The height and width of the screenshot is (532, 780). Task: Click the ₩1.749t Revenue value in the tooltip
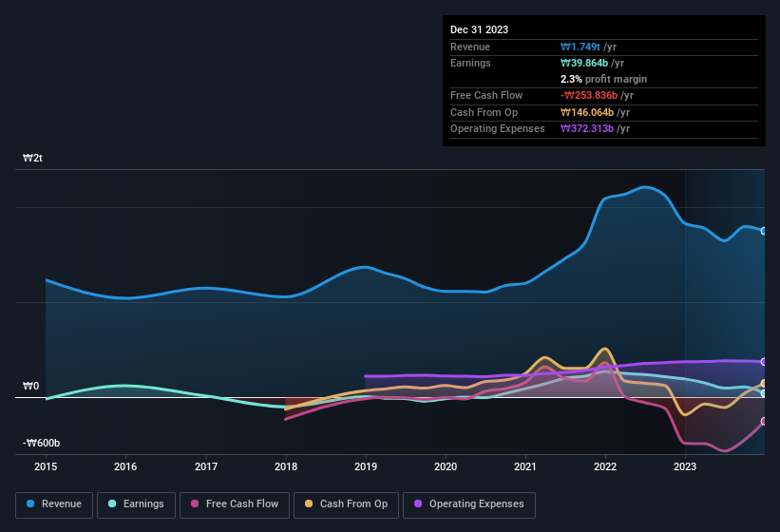(x=581, y=47)
